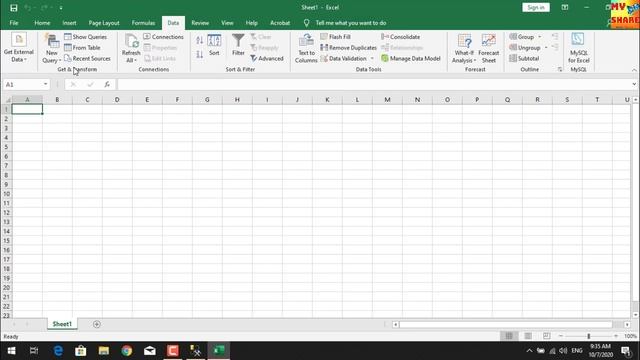Click Tell me what you want to do
Screen dimensions: 640x360
(x=351, y=23)
